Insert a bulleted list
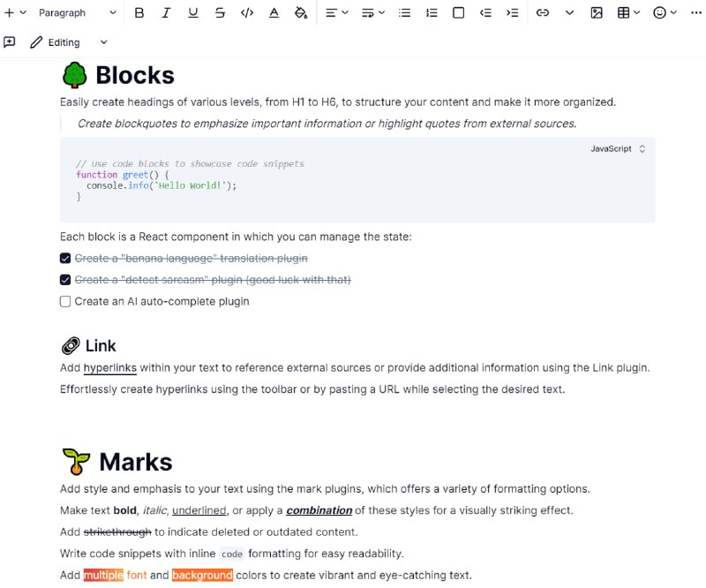The width and height of the screenshot is (706, 588). point(404,12)
